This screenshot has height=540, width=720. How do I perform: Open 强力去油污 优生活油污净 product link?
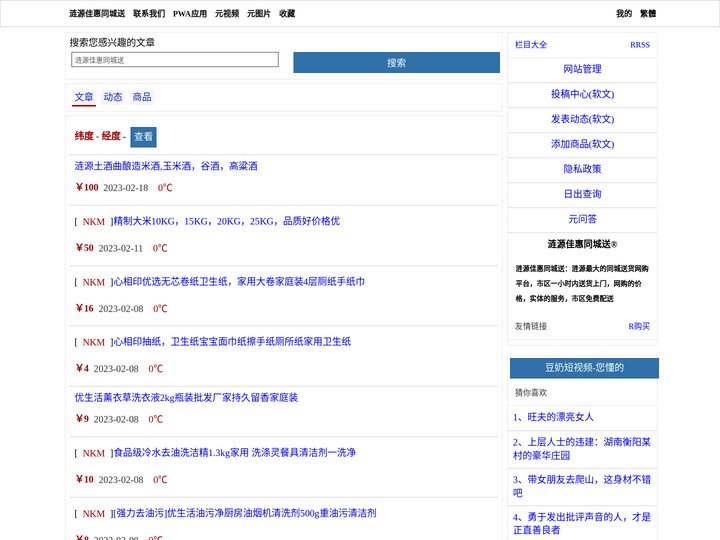pos(245,513)
